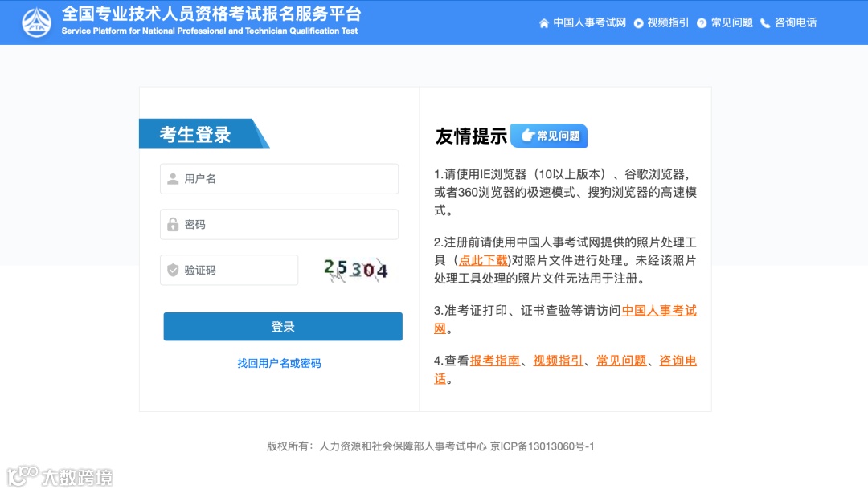
Task: Open the 视频指引 link in tip 4
Action: pos(558,361)
